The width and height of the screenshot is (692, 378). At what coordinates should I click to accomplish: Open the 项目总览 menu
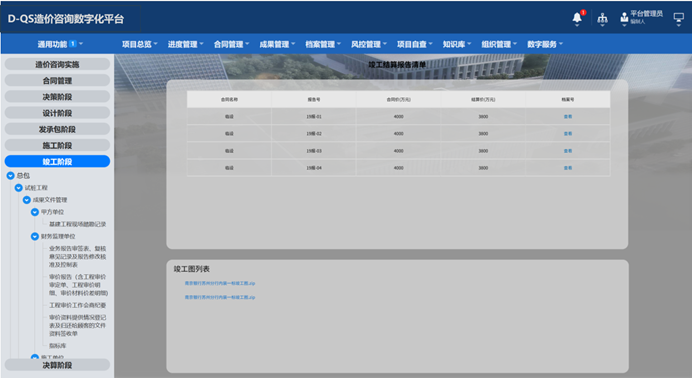139,44
